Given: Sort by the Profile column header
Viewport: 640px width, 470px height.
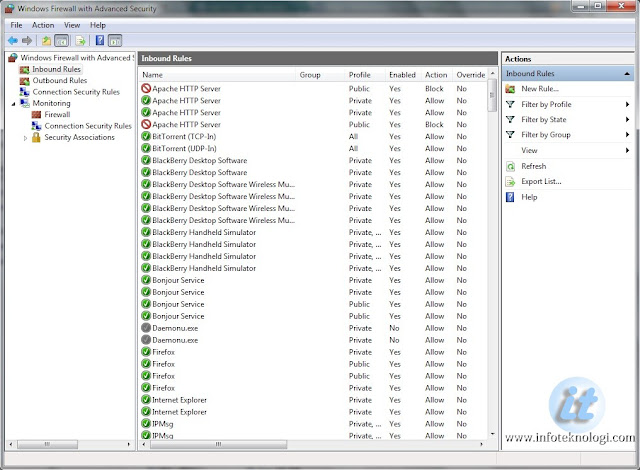Looking at the screenshot, I should tap(365, 75).
